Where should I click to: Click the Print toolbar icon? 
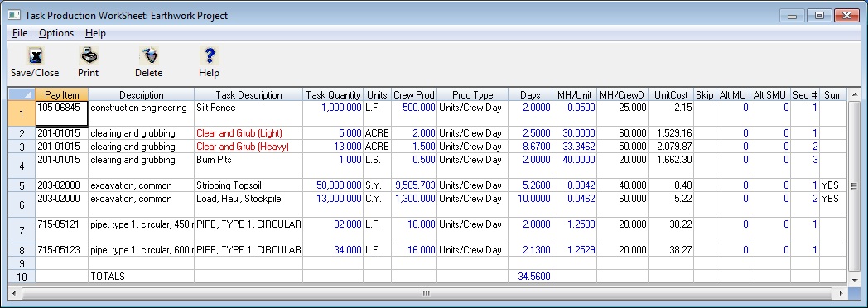[x=88, y=55]
